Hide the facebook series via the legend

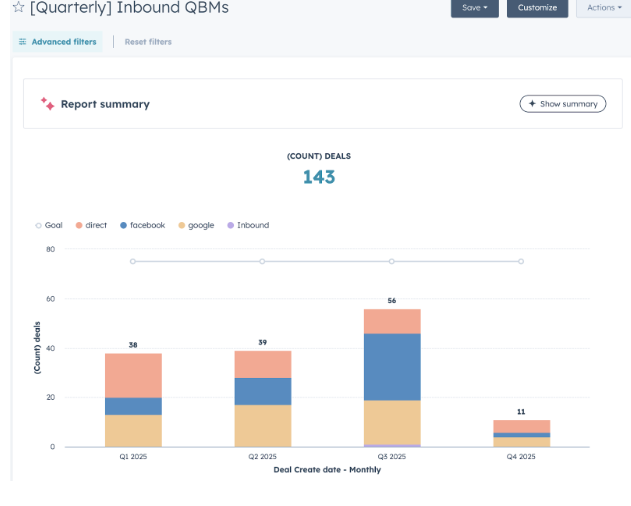point(123,226)
